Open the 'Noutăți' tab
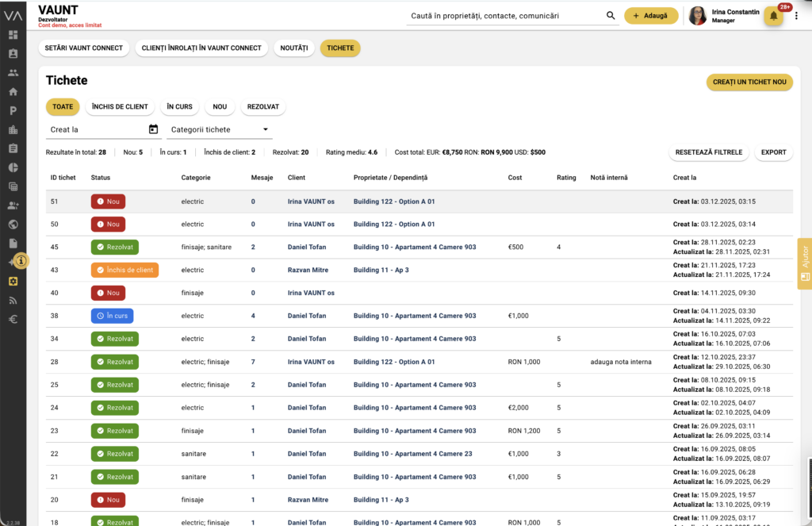 coord(293,48)
